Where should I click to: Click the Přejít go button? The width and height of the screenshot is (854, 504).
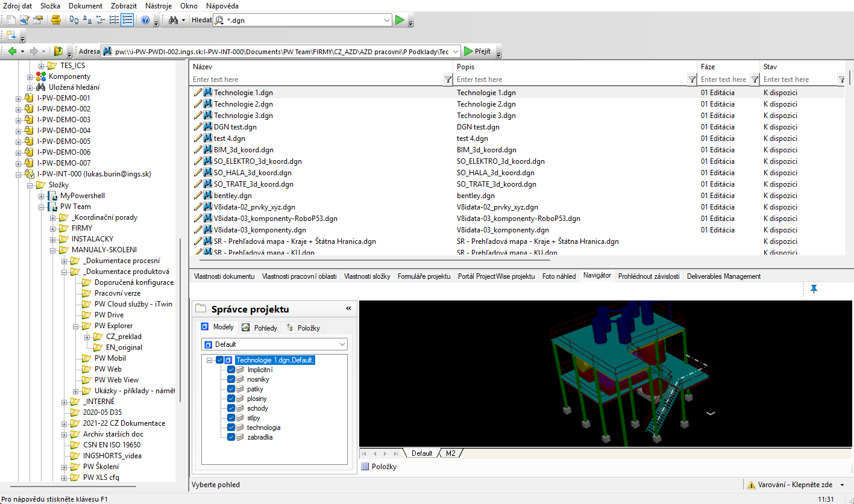click(x=477, y=51)
